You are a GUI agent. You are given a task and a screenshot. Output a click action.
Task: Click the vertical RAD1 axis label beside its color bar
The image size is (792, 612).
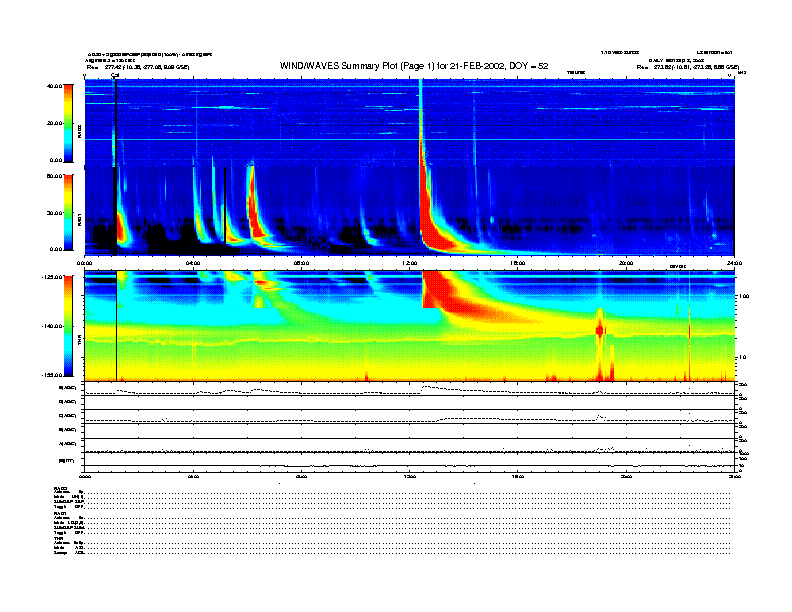pyautogui.click(x=79, y=220)
